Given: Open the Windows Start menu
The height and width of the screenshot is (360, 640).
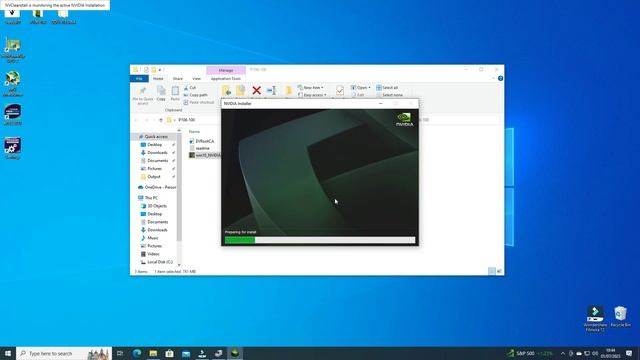Looking at the screenshot, I should click(8, 353).
